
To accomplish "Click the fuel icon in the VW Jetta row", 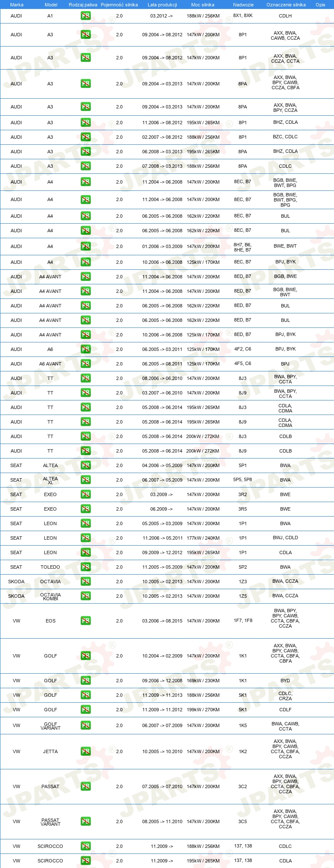I will (85, 751).
